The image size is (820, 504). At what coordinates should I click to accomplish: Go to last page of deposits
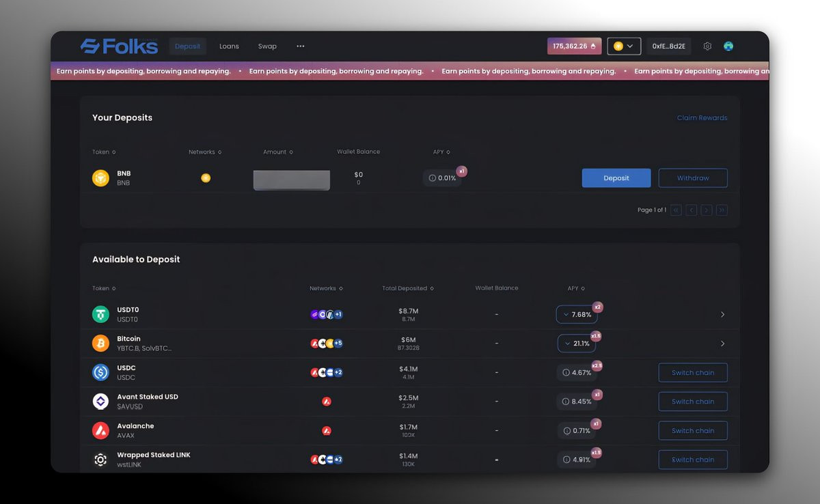coord(722,210)
